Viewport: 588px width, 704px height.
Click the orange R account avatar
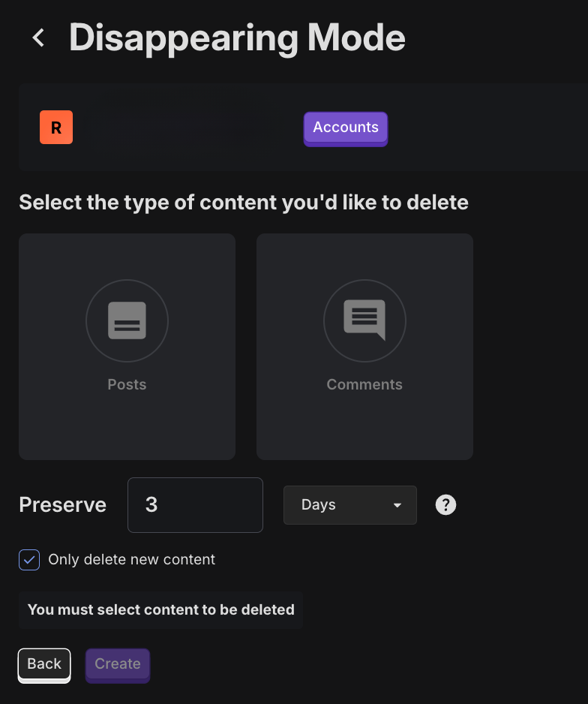click(56, 128)
